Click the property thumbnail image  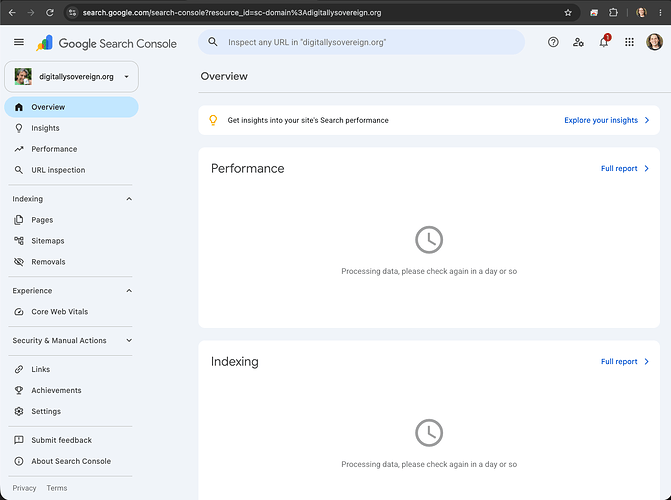23,76
